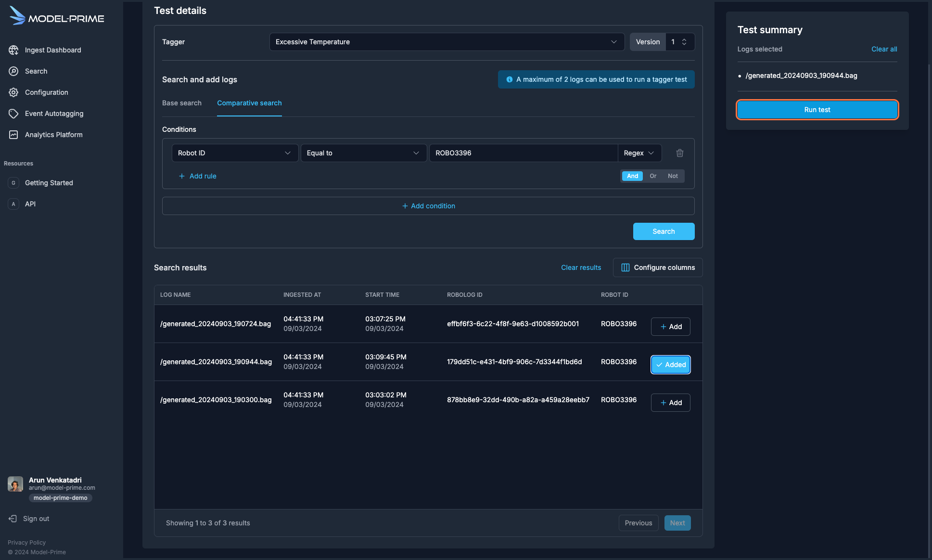Click the Search compass icon in sidebar
Image resolution: width=932 pixels, height=560 pixels.
(13, 71)
